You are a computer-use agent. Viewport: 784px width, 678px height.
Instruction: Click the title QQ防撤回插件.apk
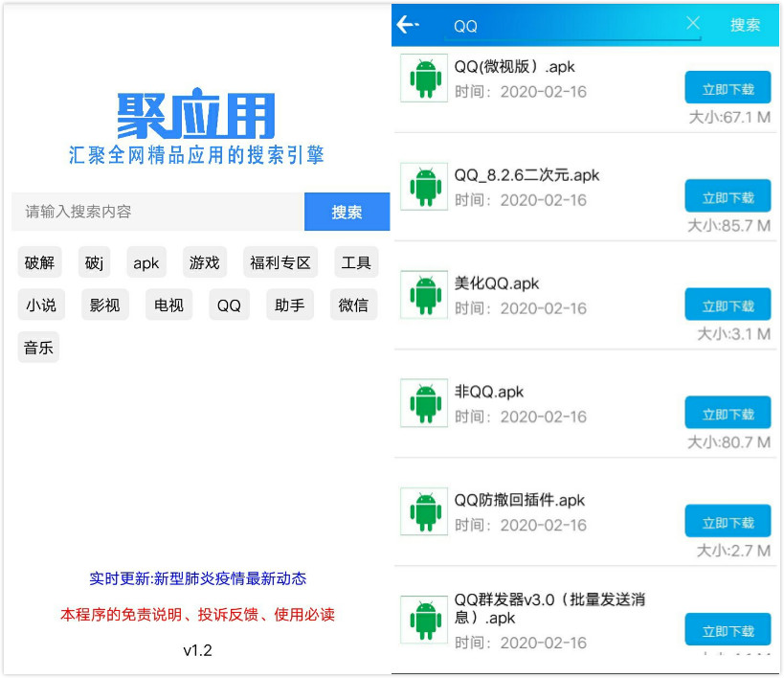click(x=520, y=500)
